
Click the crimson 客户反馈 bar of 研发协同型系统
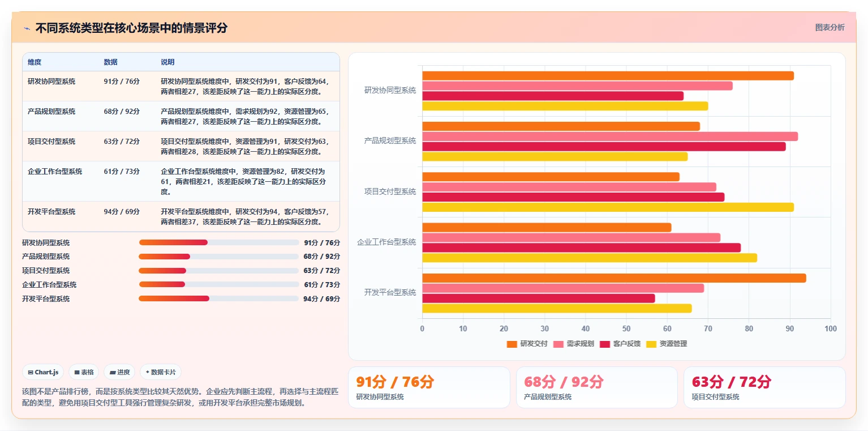(x=553, y=96)
